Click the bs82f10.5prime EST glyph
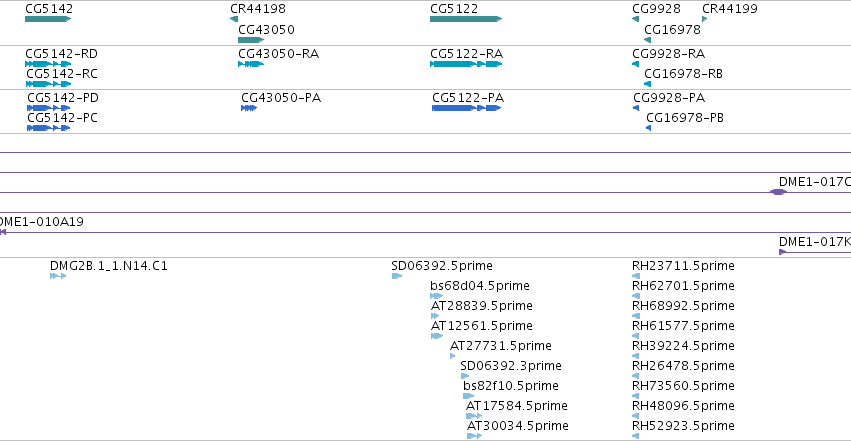 (x=468, y=396)
